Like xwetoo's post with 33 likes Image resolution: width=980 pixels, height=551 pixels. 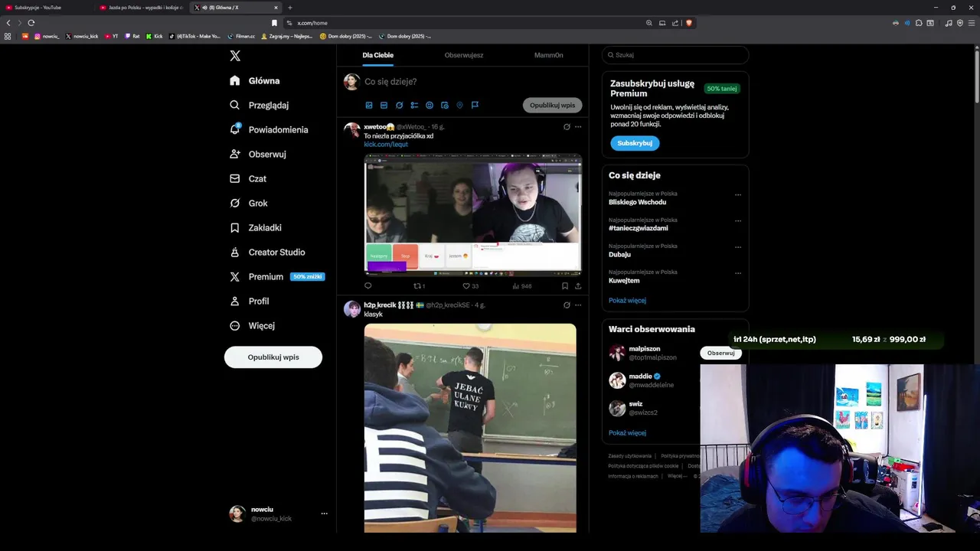point(470,285)
